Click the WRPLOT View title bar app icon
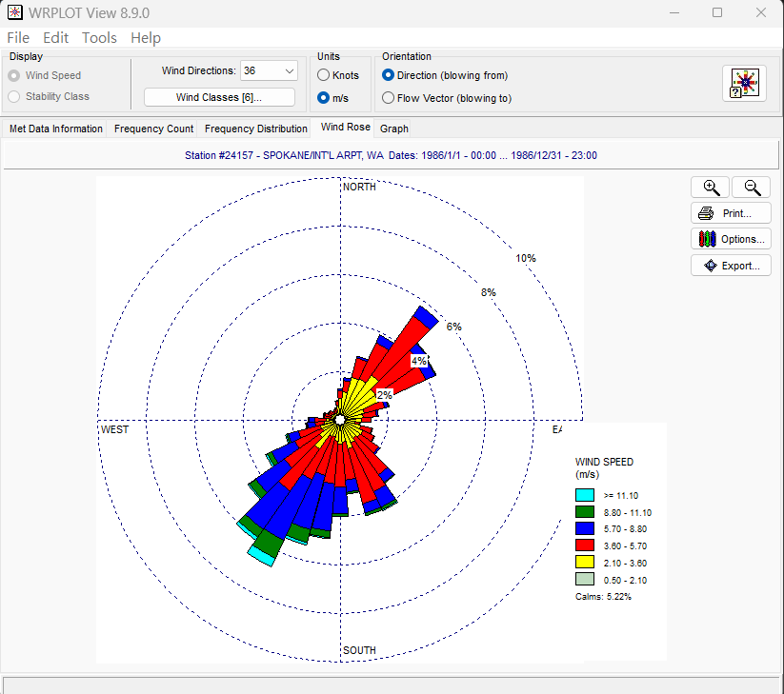This screenshot has width=784, height=694. tap(14, 12)
